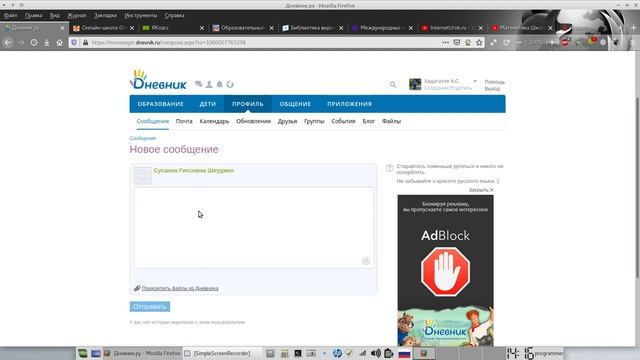Open the friends person icon in the header
This screenshot has height=360, width=640.
[x=209, y=84]
